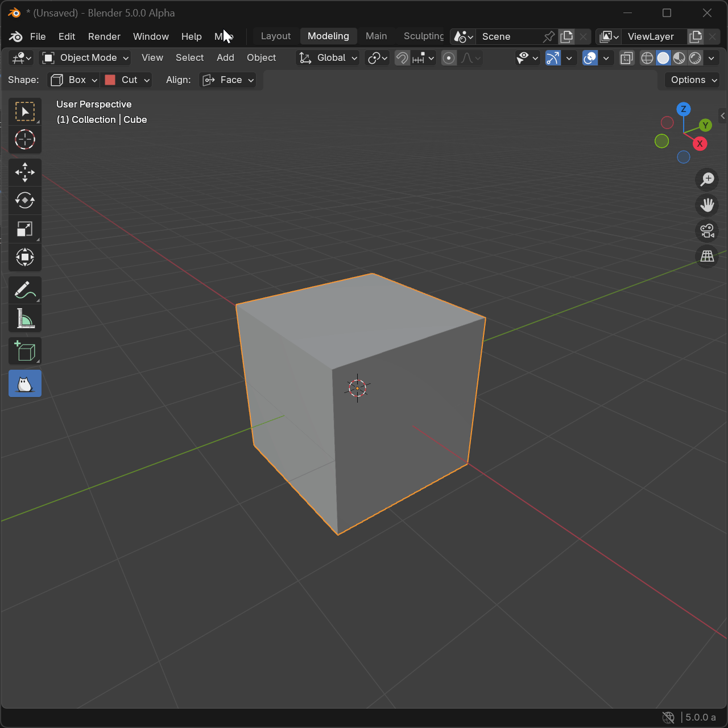The height and width of the screenshot is (728, 728).
Task: Click the zoom magnifier viewport button
Action: coord(707,180)
